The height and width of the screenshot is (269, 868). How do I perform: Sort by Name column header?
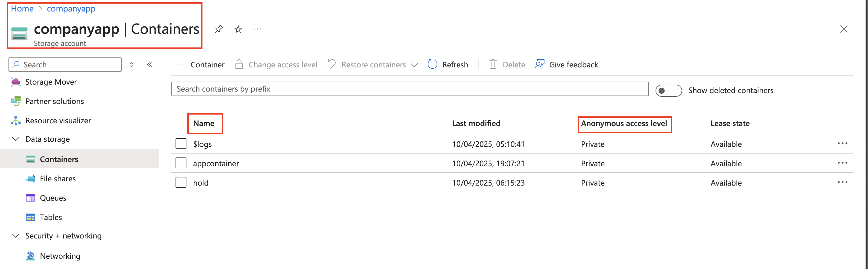tap(203, 123)
